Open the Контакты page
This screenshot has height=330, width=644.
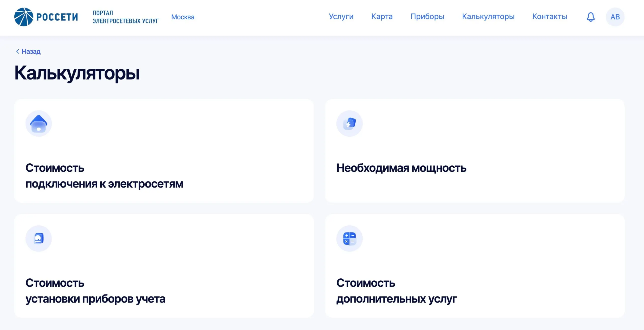click(550, 17)
